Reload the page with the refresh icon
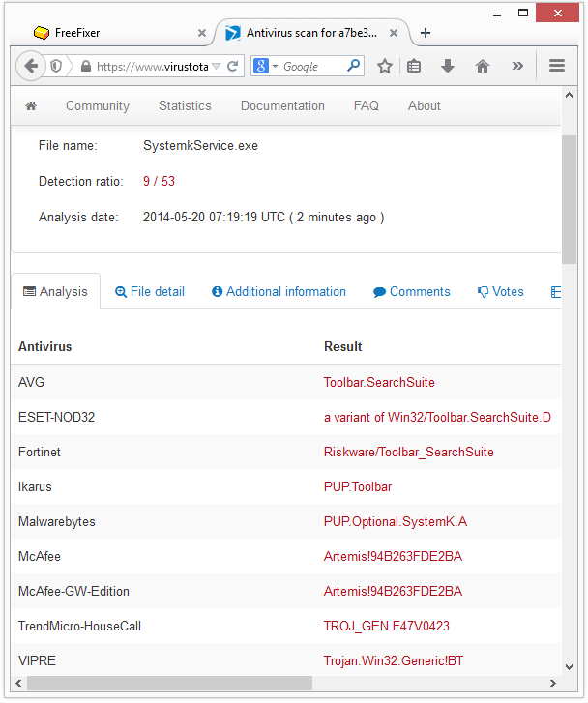588x703 pixels. (232, 67)
